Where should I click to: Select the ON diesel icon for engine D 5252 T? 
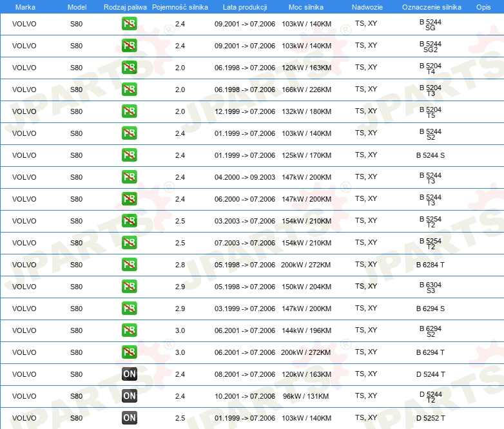[129, 419]
